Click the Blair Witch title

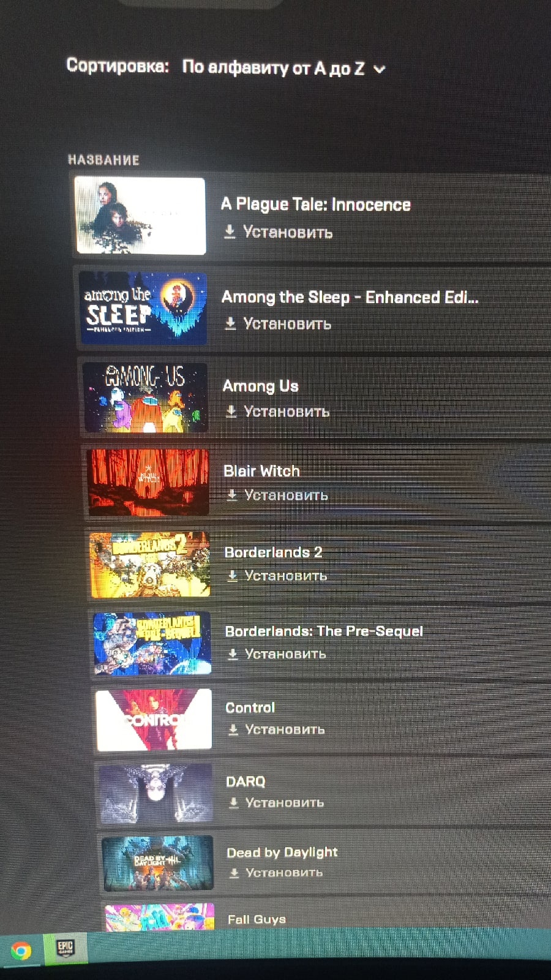coord(261,471)
